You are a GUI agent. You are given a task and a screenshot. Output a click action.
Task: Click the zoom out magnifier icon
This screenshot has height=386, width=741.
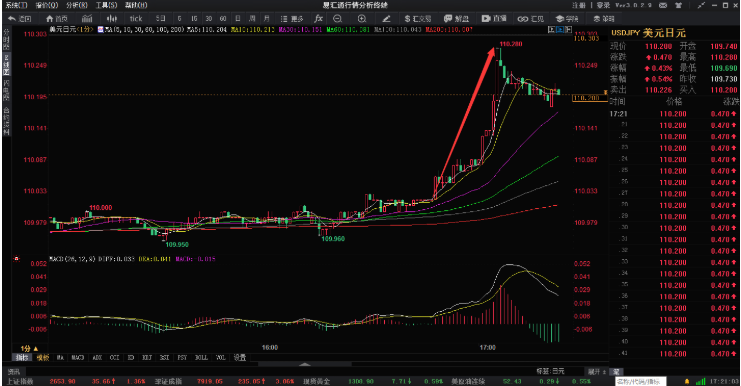click(337, 18)
